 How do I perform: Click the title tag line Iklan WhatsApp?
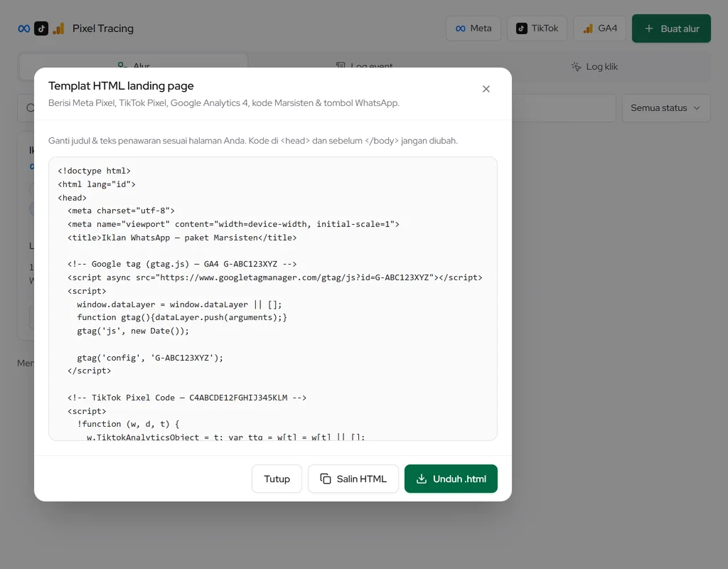click(182, 238)
